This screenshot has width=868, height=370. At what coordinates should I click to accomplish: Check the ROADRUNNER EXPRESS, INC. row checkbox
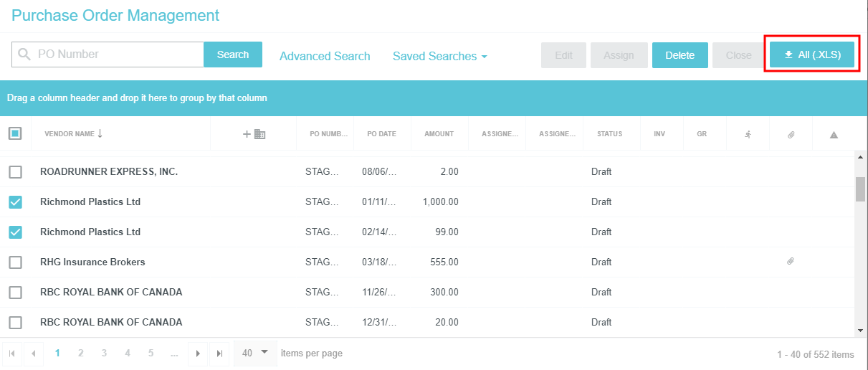pos(15,172)
